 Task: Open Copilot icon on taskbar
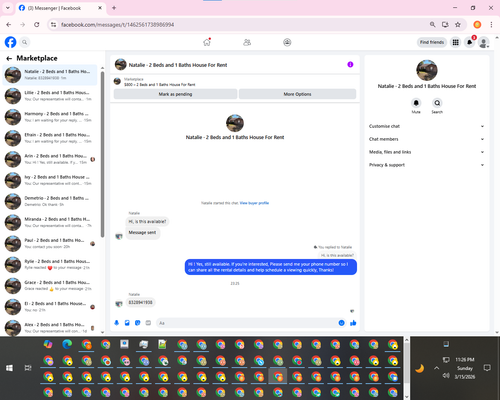pos(48,344)
